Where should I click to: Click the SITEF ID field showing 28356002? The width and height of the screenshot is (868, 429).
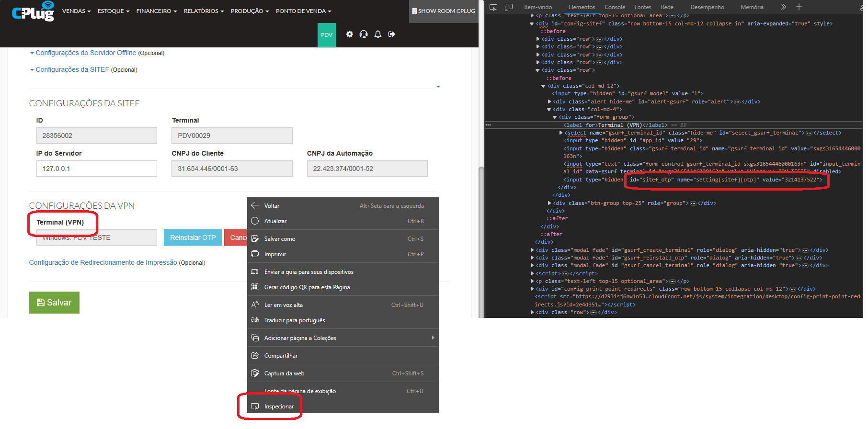tap(97, 135)
